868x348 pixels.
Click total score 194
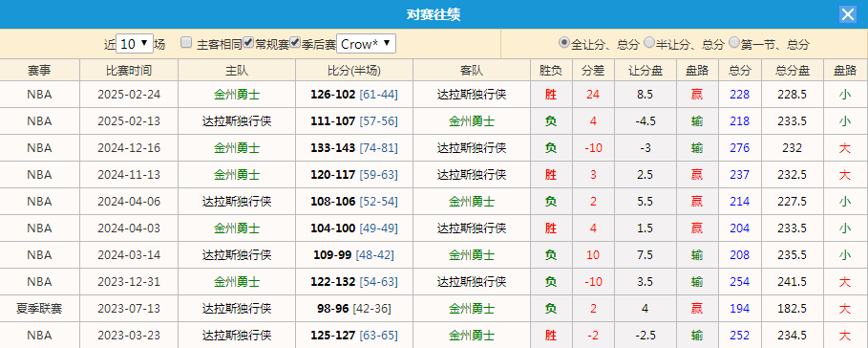coord(740,308)
